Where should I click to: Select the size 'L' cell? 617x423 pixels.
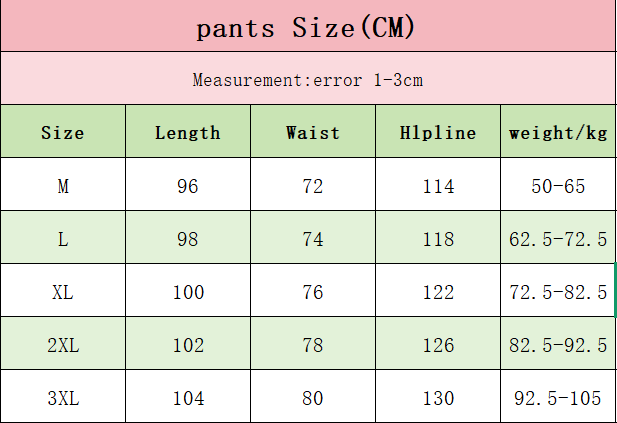tap(63, 237)
